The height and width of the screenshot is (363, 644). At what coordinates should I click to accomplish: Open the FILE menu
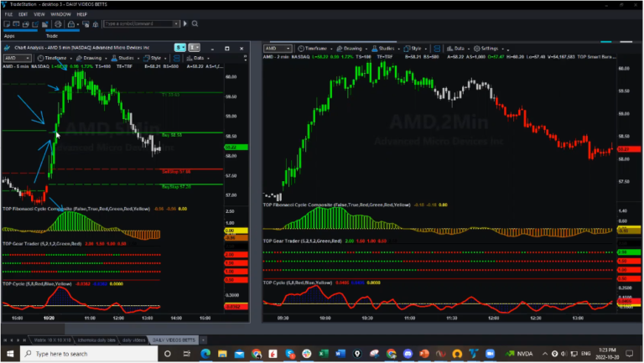[8, 14]
